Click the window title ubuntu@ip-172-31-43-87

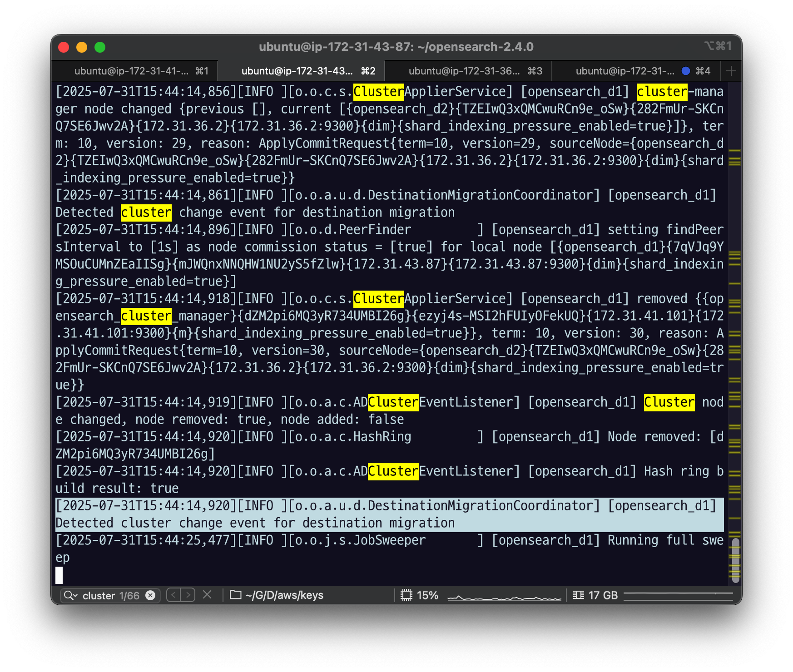point(396,47)
